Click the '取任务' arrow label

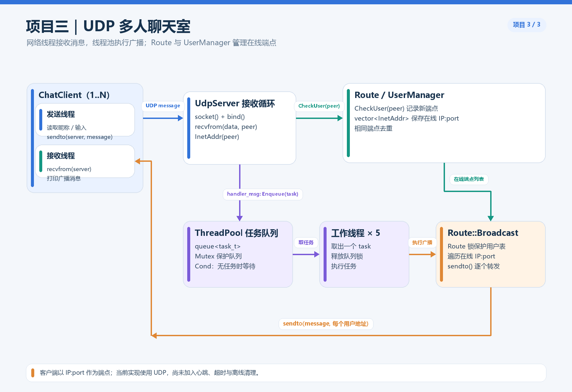306,243
